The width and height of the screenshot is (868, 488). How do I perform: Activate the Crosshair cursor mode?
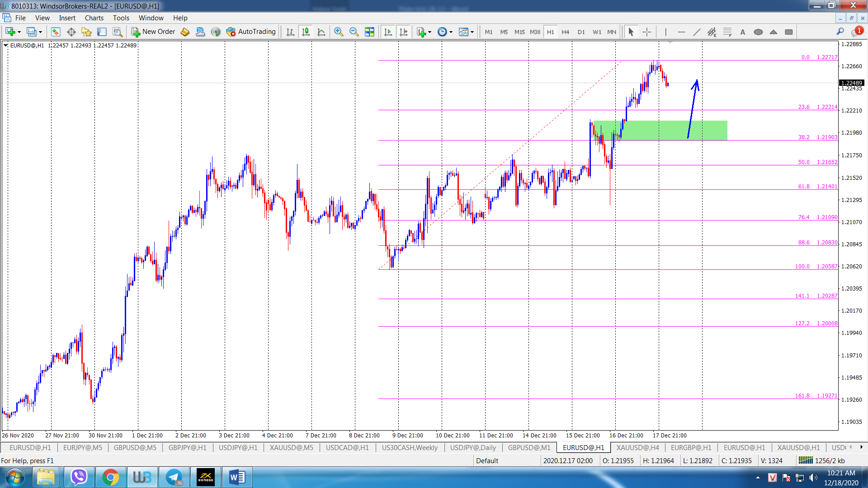[647, 32]
